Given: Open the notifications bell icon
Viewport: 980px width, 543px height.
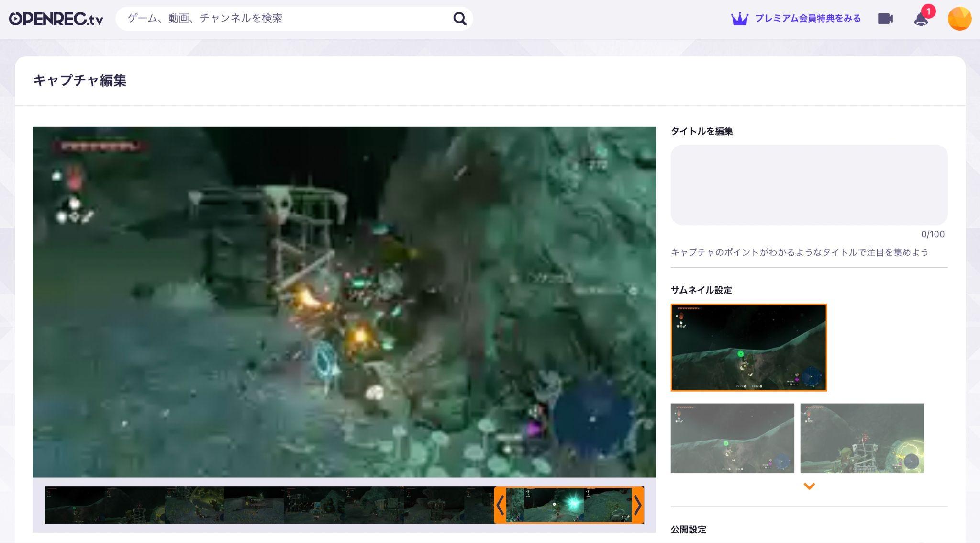Looking at the screenshot, I should point(921,19).
